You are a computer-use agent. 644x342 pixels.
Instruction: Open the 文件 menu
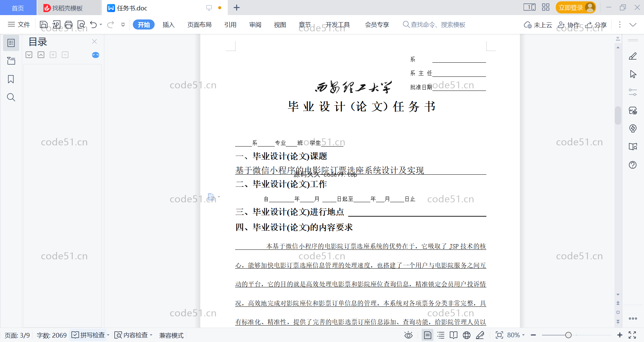(x=19, y=24)
